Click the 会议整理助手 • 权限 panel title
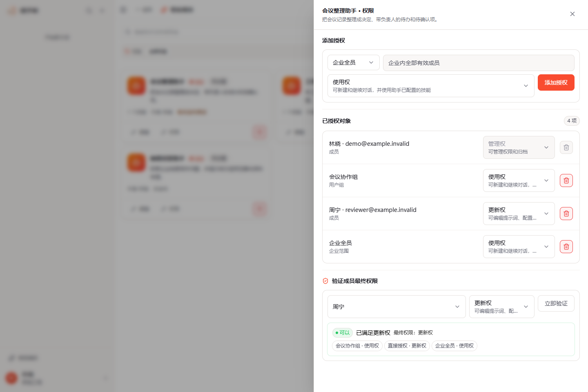The width and height of the screenshot is (588, 392). pos(348,11)
